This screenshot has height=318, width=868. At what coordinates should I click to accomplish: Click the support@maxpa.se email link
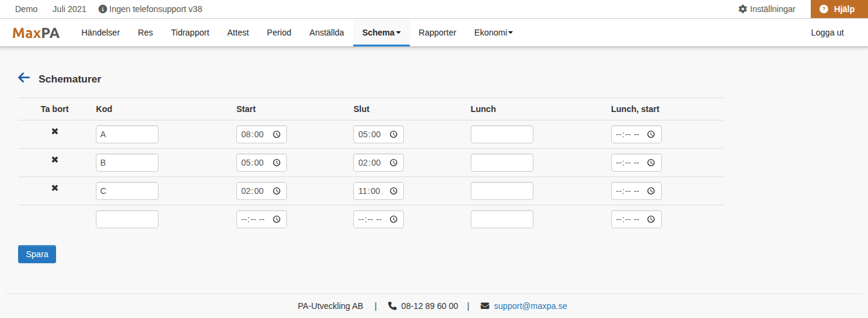530,306
